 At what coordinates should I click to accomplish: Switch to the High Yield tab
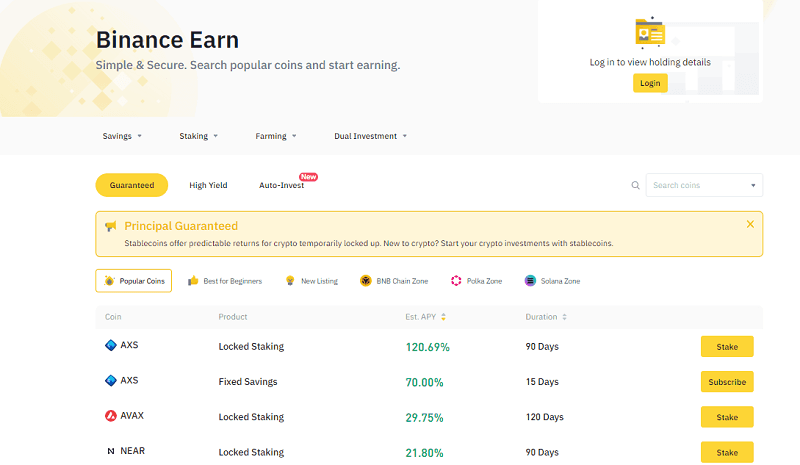[x=208, y=185]
